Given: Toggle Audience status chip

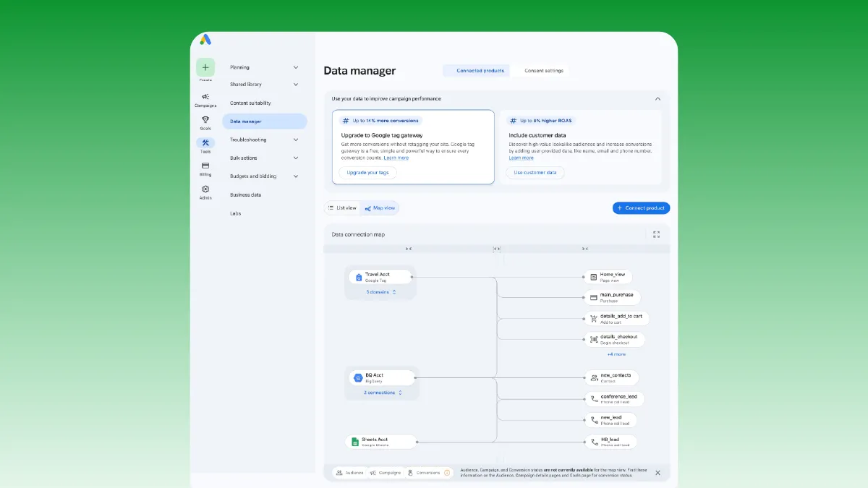Looking at the screenshot, I should (349, 473).
